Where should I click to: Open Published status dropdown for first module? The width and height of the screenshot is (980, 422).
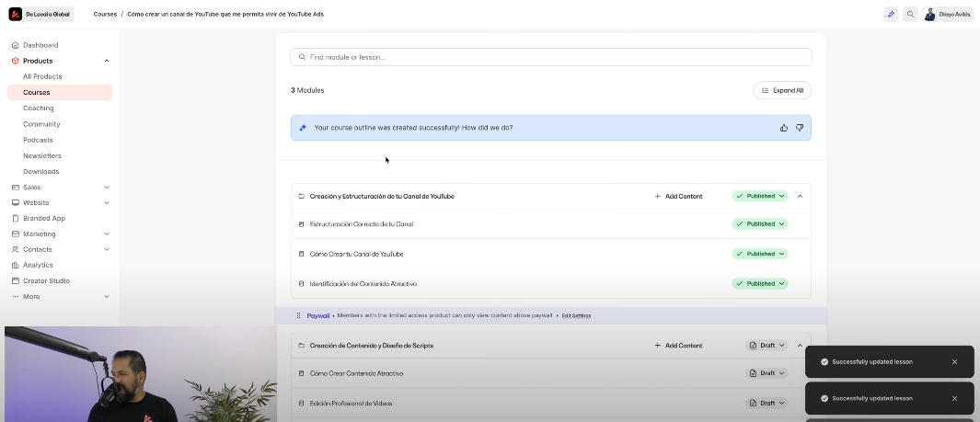[x=760, y=196]
